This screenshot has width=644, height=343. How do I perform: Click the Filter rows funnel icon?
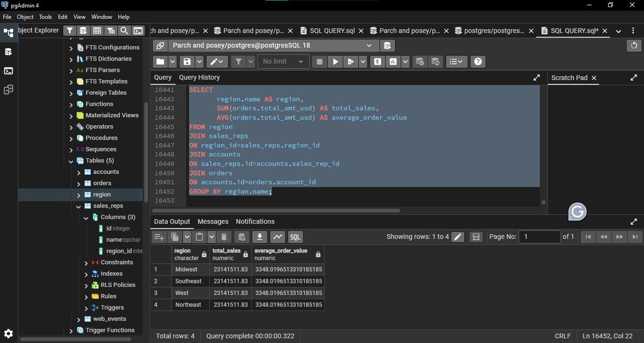tap(239, 62)
